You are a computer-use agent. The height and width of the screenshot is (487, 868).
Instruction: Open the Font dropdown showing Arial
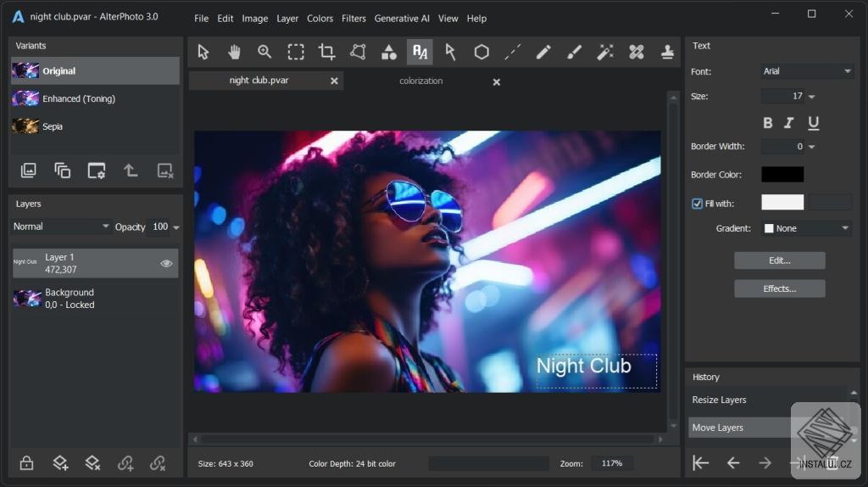806,72
